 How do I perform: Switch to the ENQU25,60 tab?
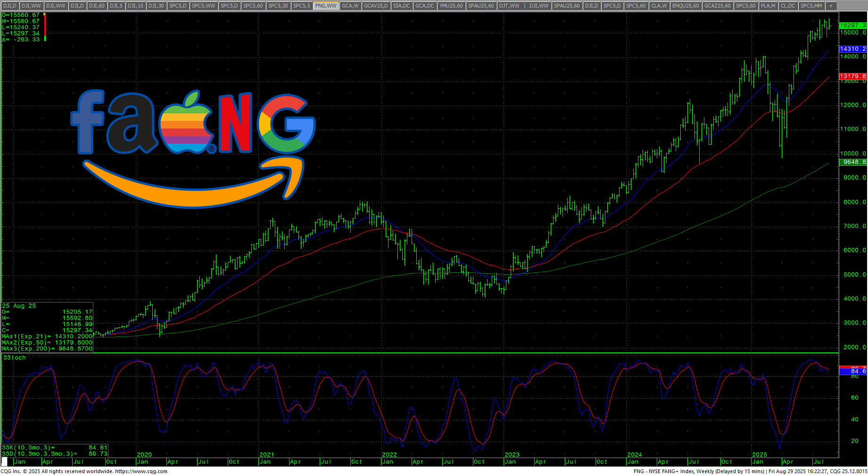(x=686, y=6)
